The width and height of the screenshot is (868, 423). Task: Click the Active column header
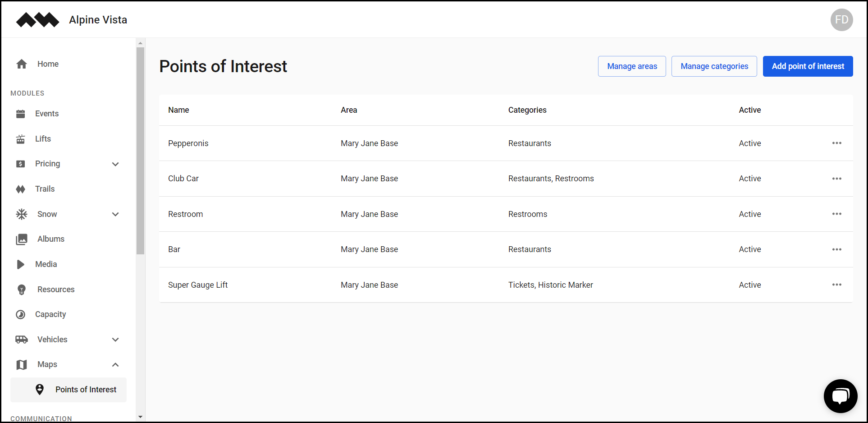point(750,110)
